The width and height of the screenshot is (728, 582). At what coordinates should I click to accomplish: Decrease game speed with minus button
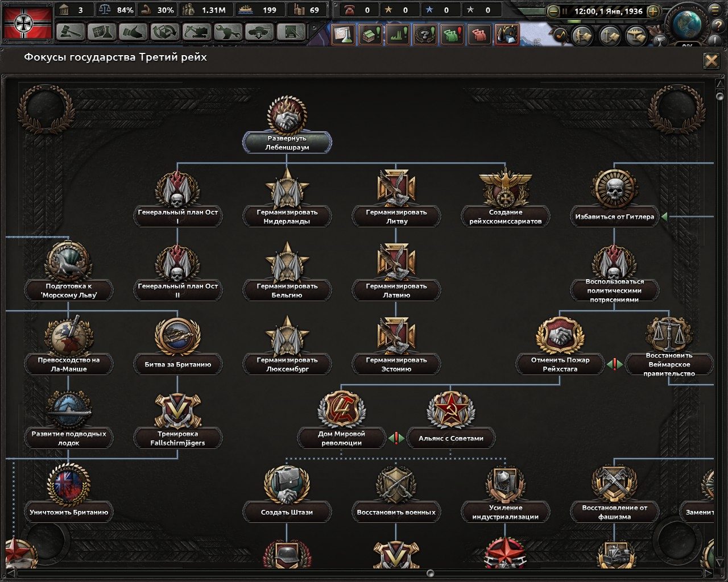click(553, 11)
